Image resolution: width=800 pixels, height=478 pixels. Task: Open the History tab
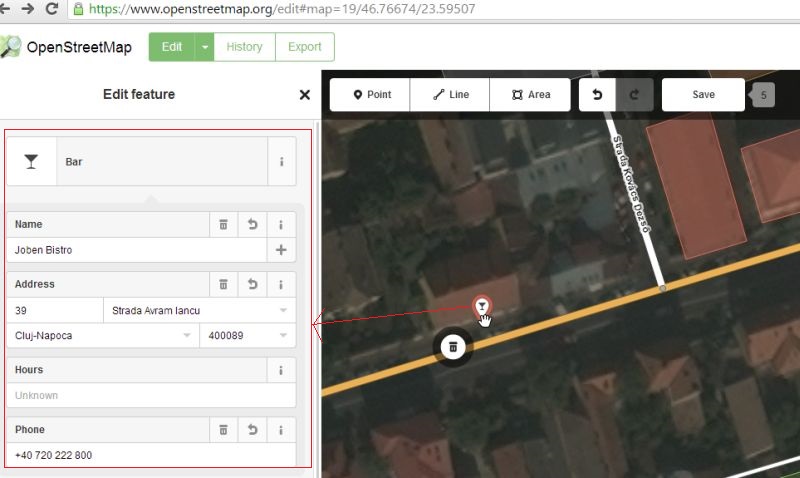click(x=244, y=47)
